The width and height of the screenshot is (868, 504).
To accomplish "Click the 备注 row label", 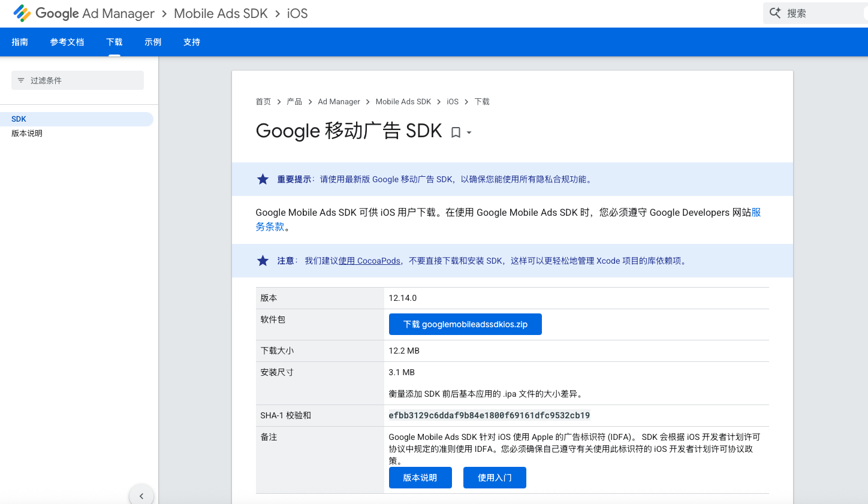I will [x=269, y=437].
